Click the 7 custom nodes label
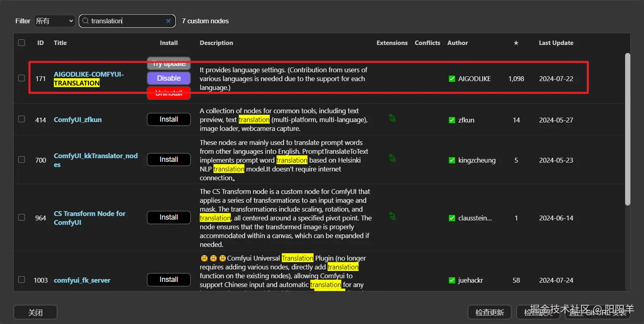Image resolution: width=644 pixels, height=324 pixels. 205,21
